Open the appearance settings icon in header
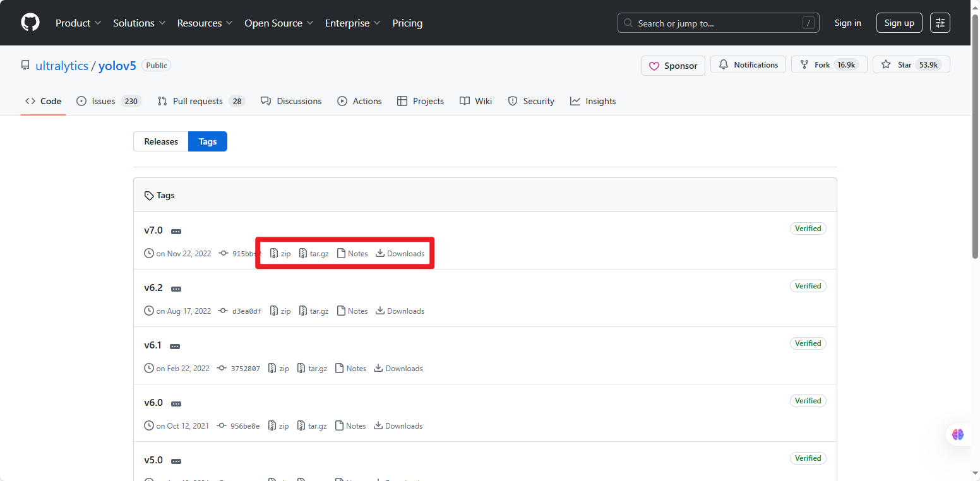The width and height of the screenshot is (980, 481). pyautogui.click(x=940, y=23)
